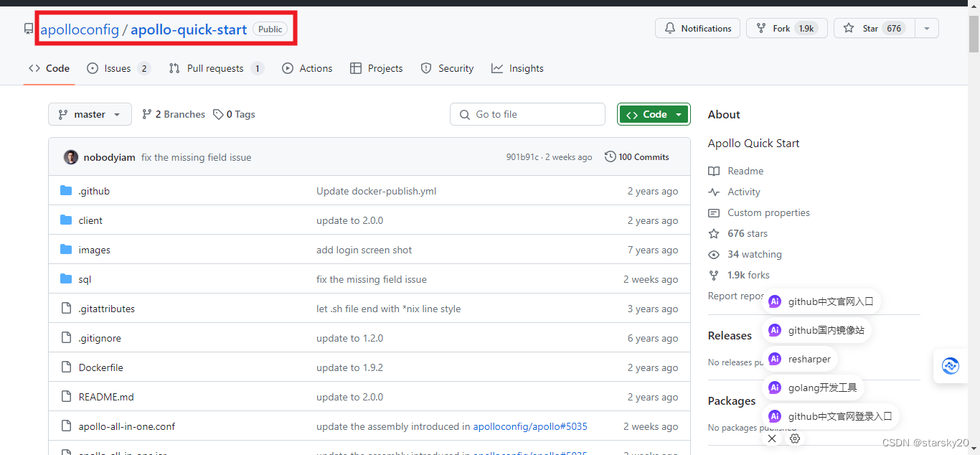Open the Custom properties link

[x=759, y=212]
